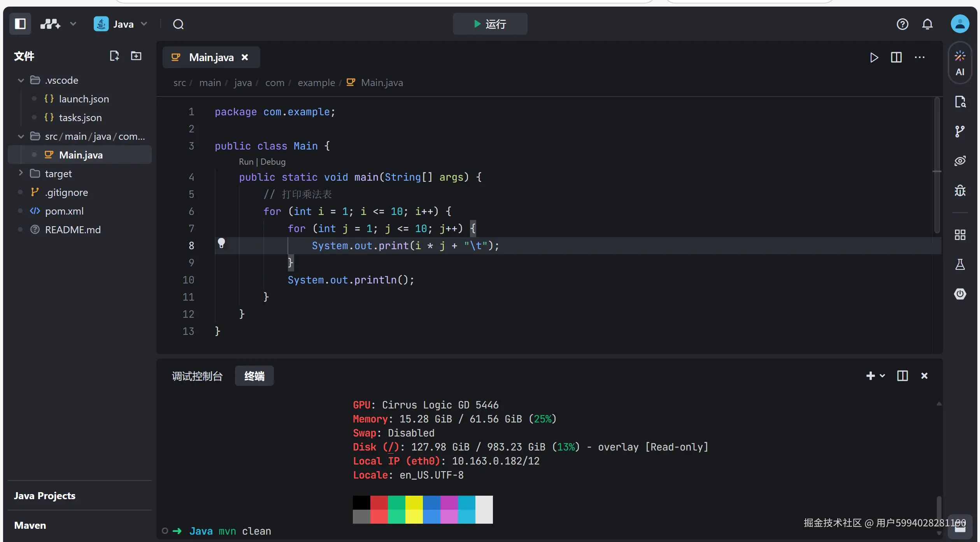This screenshot has width=980, height=542.
Task: Open the AI assistant panel
Action: pos(959,63)
